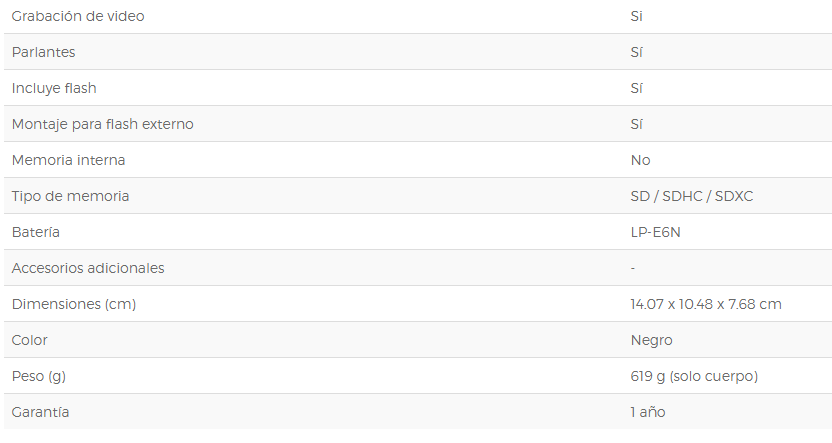Click the 'Grabación de video' label
The height and width of the screenshot is (443, 832).
pyautogui.click(x=78, y=16)
